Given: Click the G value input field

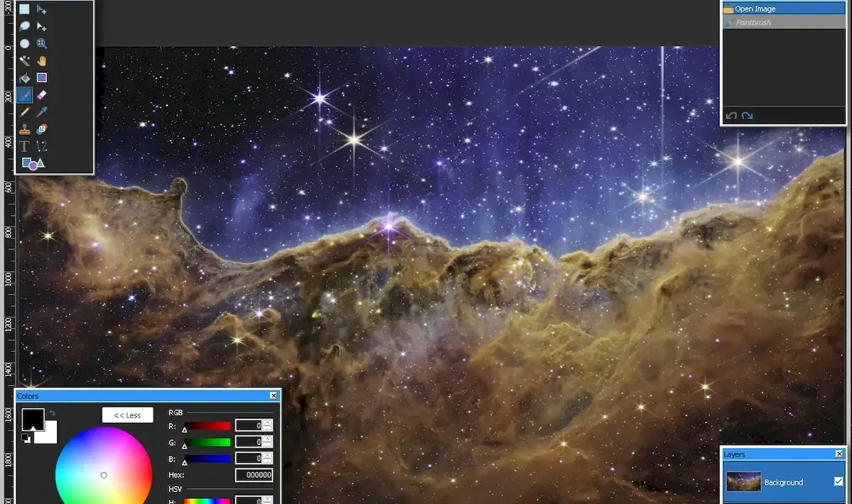Looking at the screenshot, I should point(249,442).
